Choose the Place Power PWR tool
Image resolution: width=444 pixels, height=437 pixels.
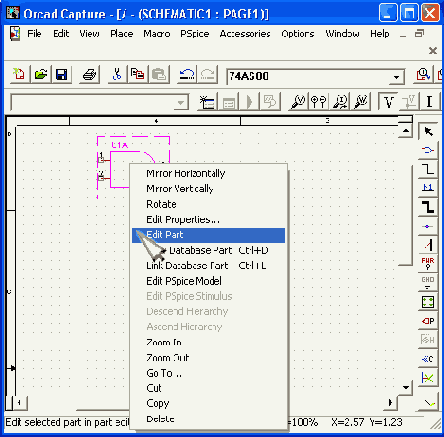click(428, 264)
